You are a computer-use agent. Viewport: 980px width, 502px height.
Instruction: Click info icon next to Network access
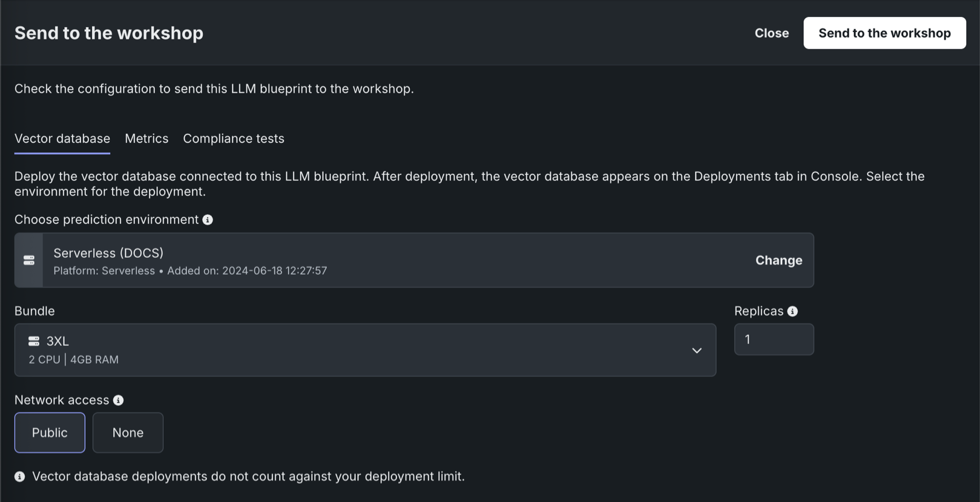tap(119, 400)
